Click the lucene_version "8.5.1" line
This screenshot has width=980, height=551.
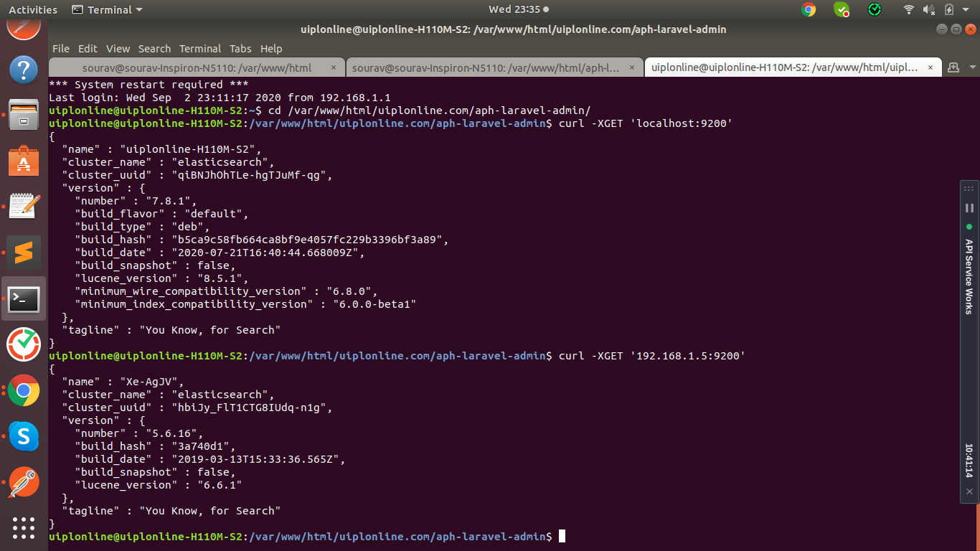click(x=161, y=278)
